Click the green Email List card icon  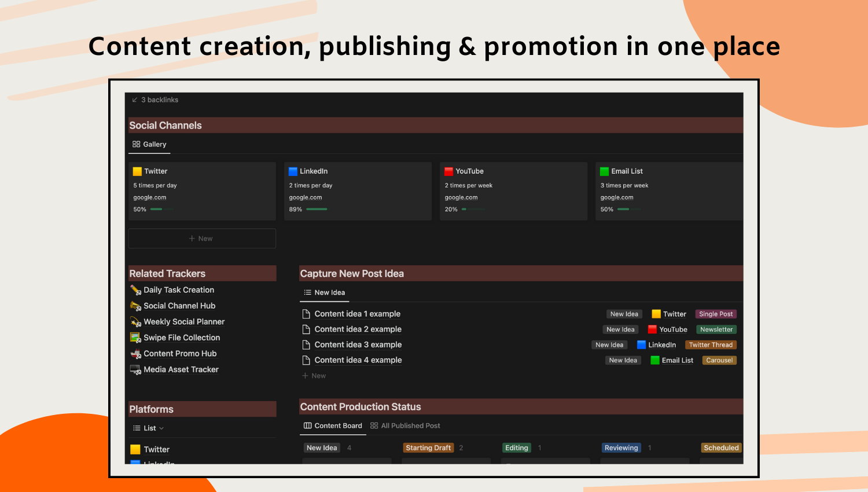tap(604, 171)
